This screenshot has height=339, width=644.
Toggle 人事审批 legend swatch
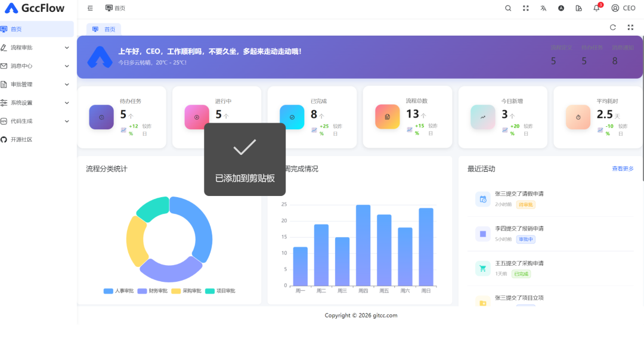109,291
